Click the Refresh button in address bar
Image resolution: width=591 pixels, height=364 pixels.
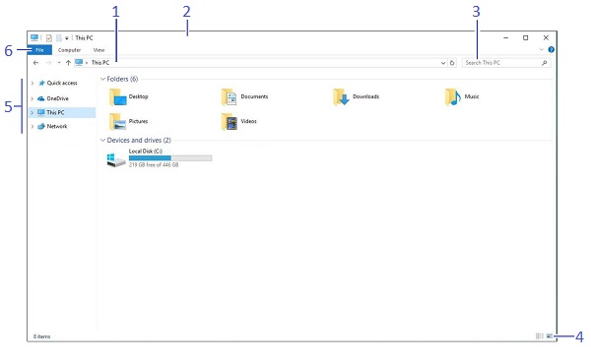click(x=452, y=63)
